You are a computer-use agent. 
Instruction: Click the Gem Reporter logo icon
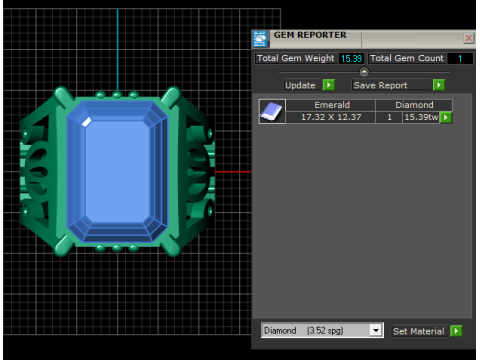click(x=260, y=39)
